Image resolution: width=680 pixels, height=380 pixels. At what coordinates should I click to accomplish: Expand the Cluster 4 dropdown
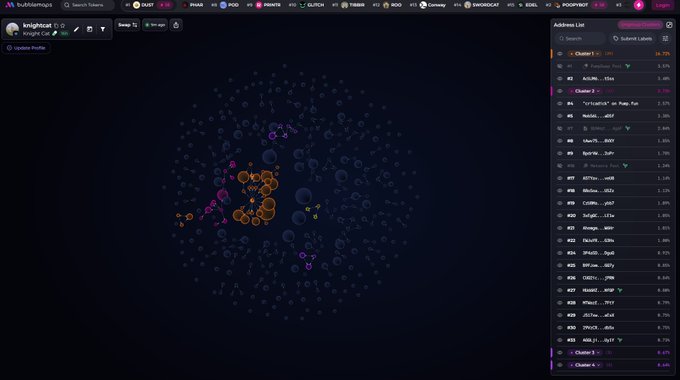(585, 365)
